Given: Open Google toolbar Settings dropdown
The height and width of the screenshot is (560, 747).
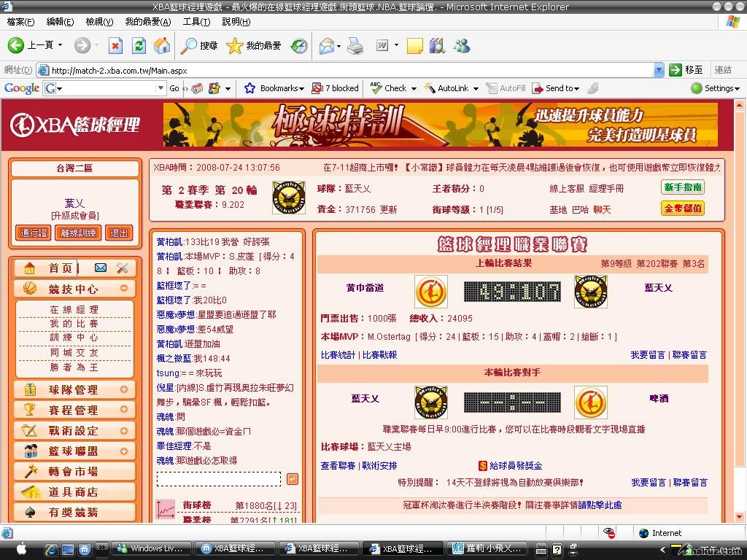Looking at the screenshot, I should point(716,88).
